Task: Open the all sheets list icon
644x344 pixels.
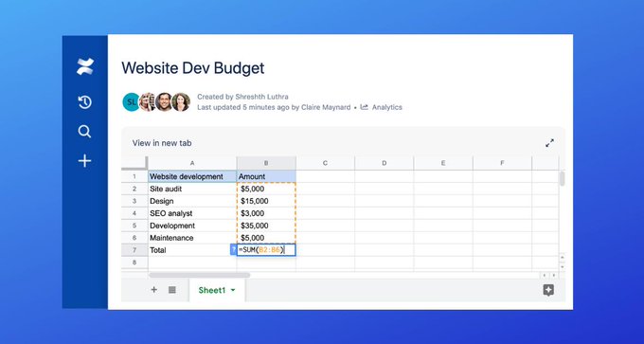Action: click(x=172, y=290)
